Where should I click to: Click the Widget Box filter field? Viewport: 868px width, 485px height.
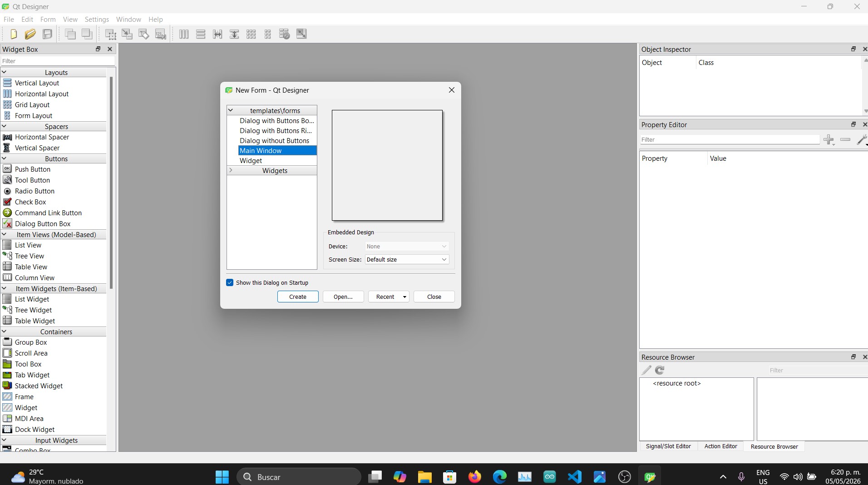[x=58, y=61]
